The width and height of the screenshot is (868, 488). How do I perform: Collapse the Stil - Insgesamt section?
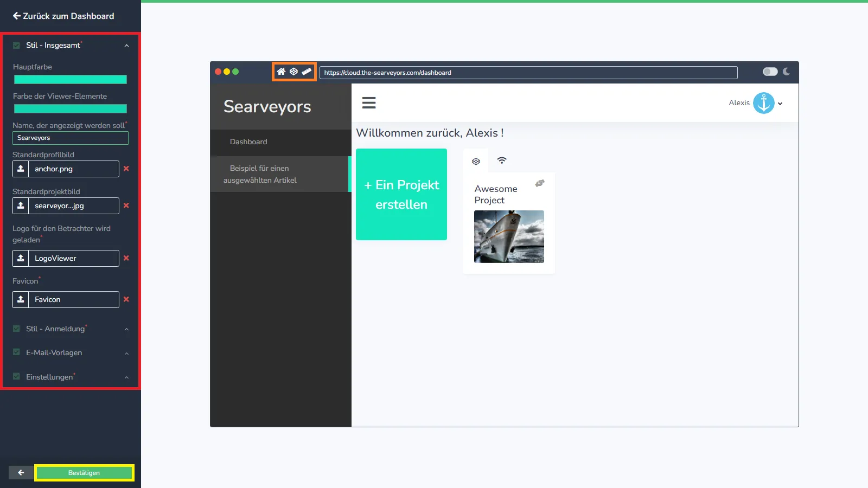pos(126,46)
